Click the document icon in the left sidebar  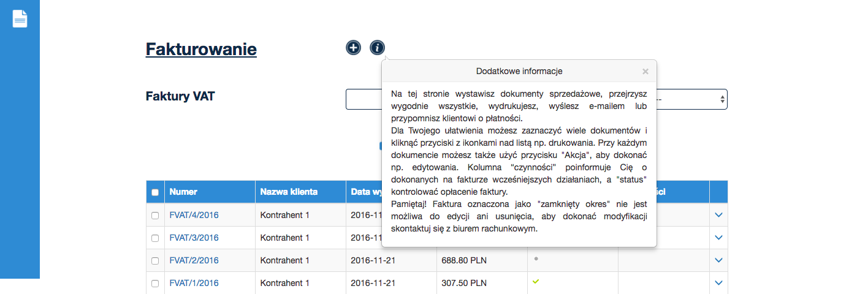pos(20,19)
